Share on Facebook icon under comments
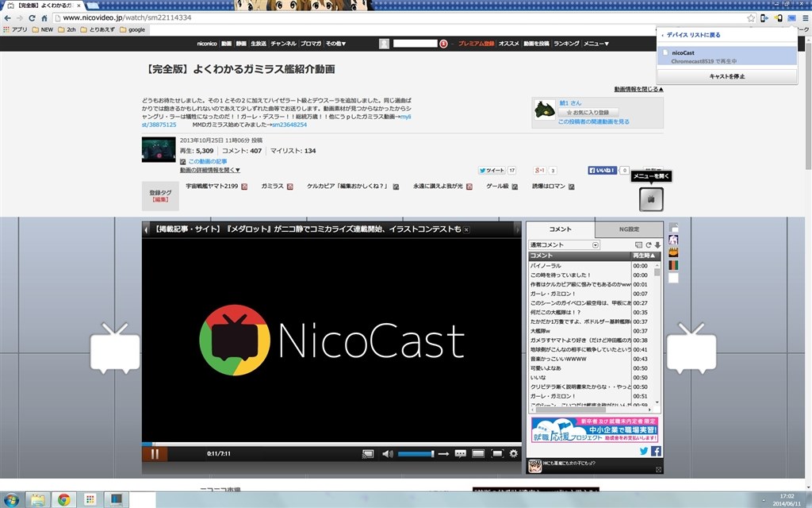This screenshot has height=508, width=812. pyautogui.click(x=656, y=451)
